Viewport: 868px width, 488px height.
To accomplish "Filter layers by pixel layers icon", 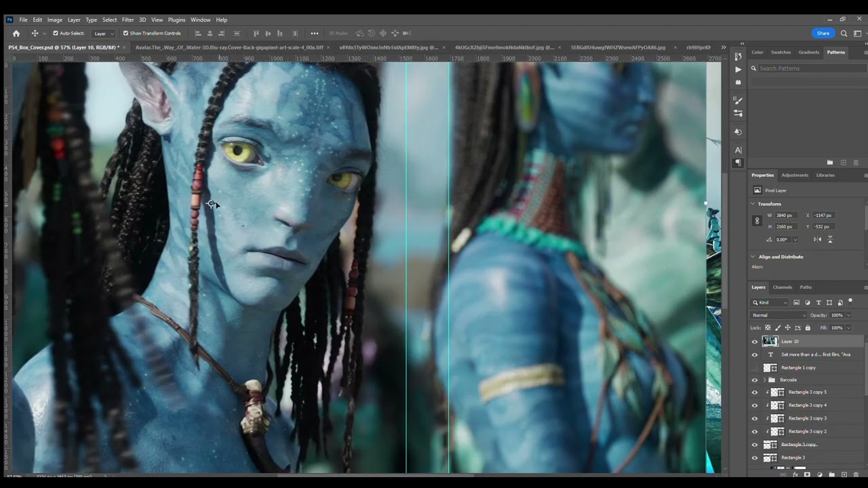I will coord(797,302).
